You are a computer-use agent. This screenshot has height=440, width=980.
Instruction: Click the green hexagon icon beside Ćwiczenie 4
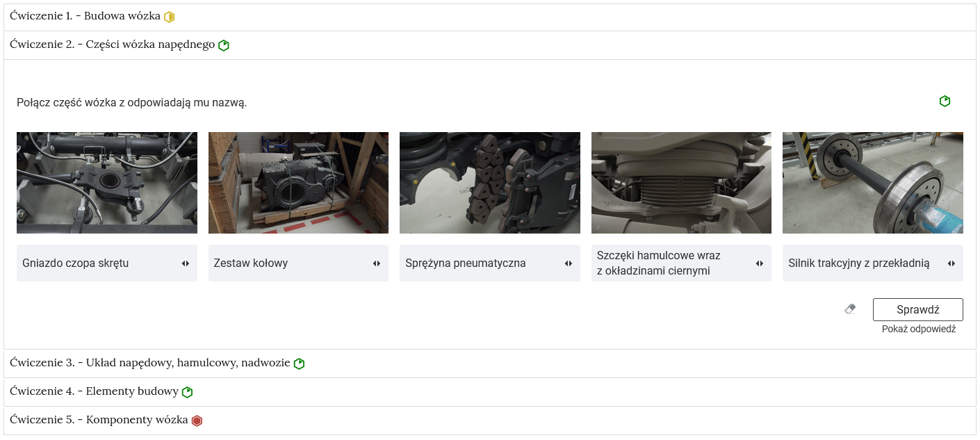(x=187, y=392)
